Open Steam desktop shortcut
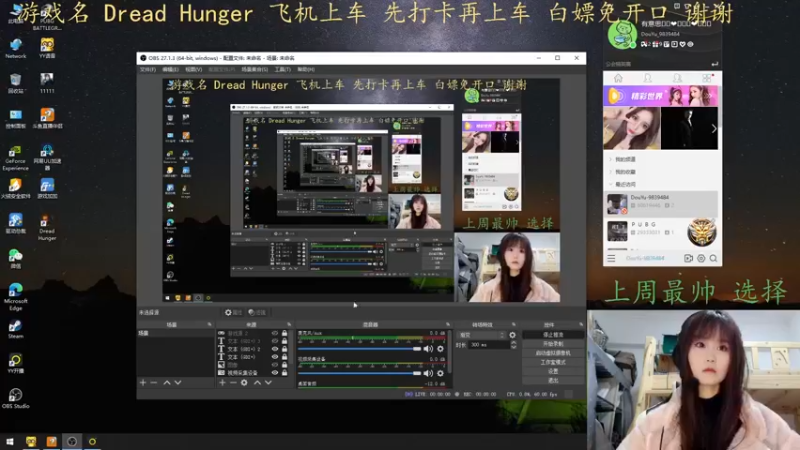800x450 pixels. (15, 329)
